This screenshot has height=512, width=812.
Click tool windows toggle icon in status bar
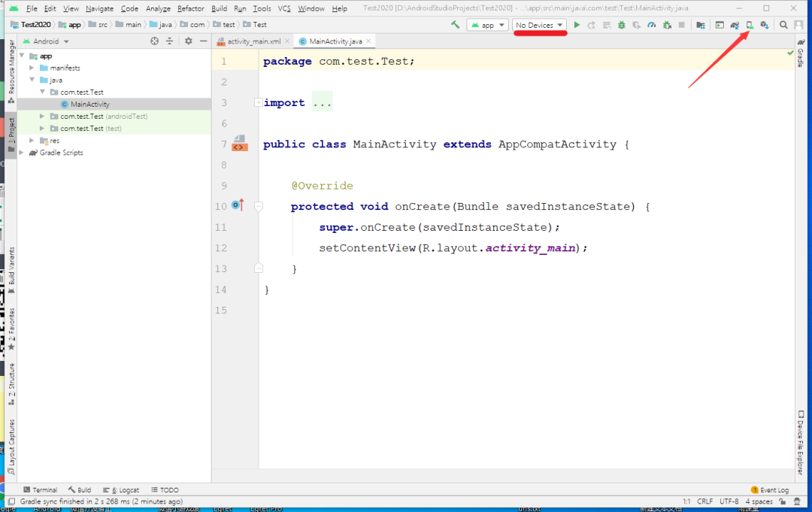(x=11, y=501)
